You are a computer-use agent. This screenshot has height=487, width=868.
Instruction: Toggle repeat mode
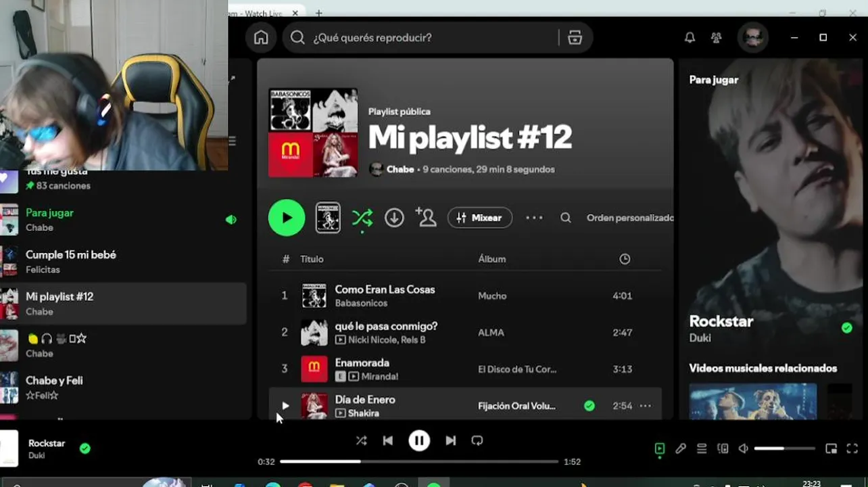(477, 441)
